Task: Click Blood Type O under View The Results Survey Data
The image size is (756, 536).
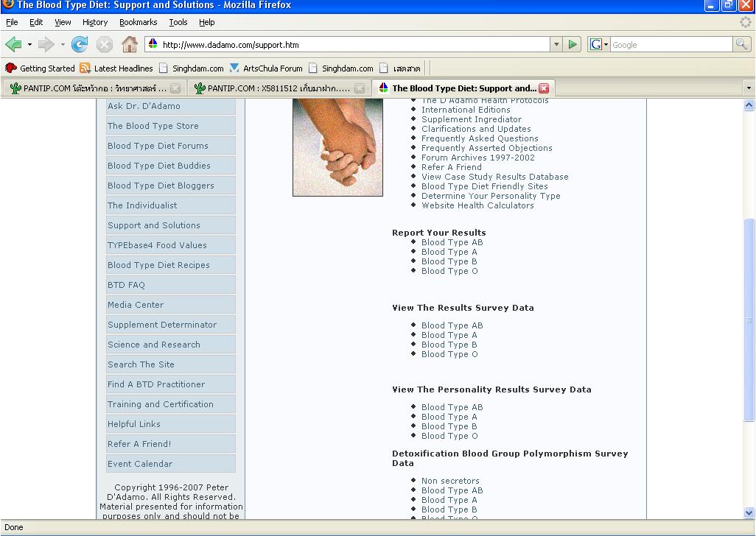Action: (449, 354)
